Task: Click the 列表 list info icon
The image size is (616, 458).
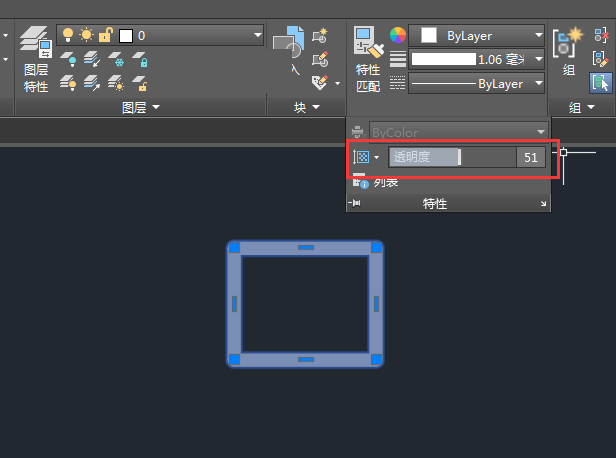Action: (x=360, y=183)
